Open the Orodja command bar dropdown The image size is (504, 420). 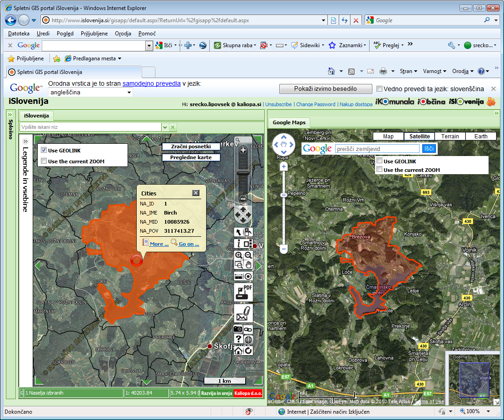[463, 71]
